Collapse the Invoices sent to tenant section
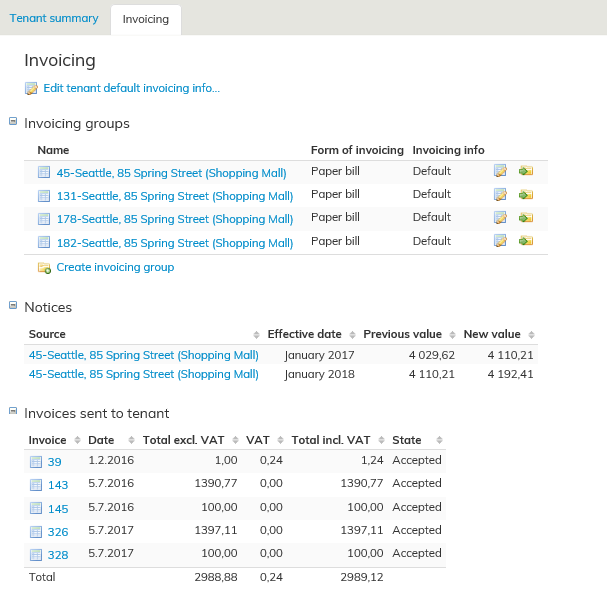This screenshot has width=607, height=598. [x=13, y=411]
